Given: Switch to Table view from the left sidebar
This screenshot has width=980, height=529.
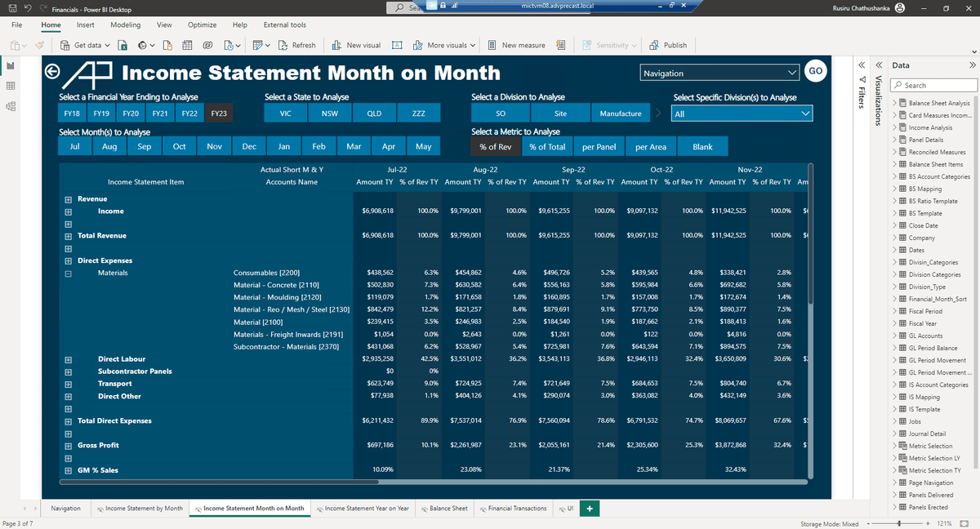Looking at the screenshot, I should (x=11, y=85).
